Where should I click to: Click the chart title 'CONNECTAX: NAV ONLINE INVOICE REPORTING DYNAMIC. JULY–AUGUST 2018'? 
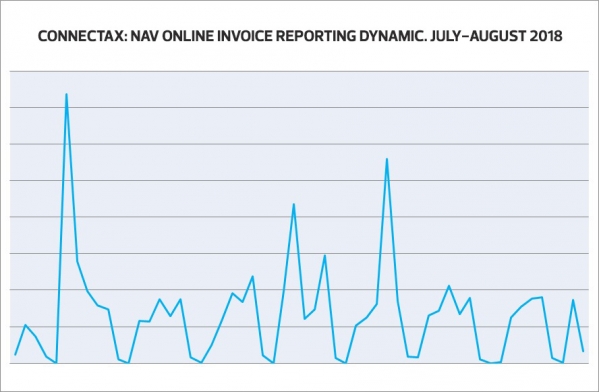click(300, 36)
